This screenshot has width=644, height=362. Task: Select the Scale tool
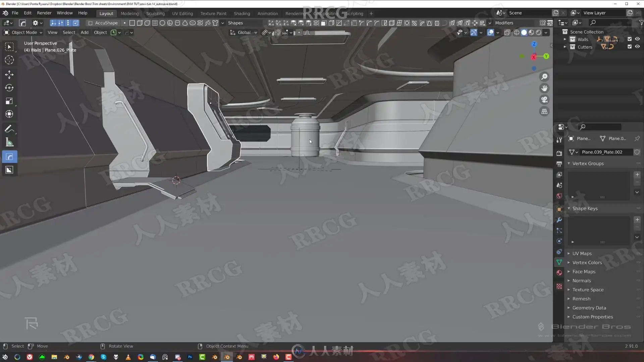coord(9,101)
